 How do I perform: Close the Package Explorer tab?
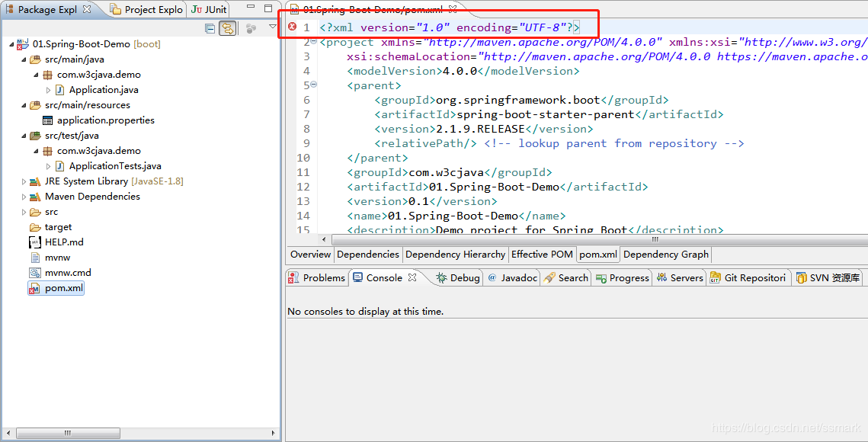pyautogui.click(x=86, y=9)
